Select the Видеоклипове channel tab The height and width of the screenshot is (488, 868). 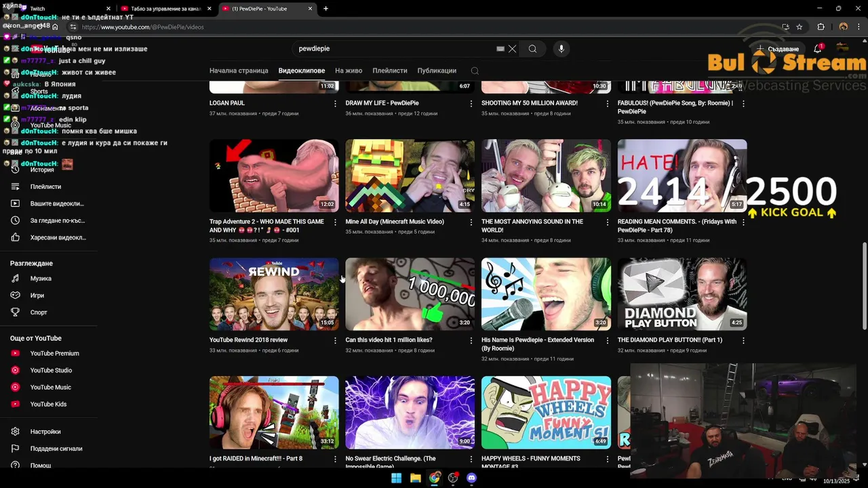coord(302,70)
